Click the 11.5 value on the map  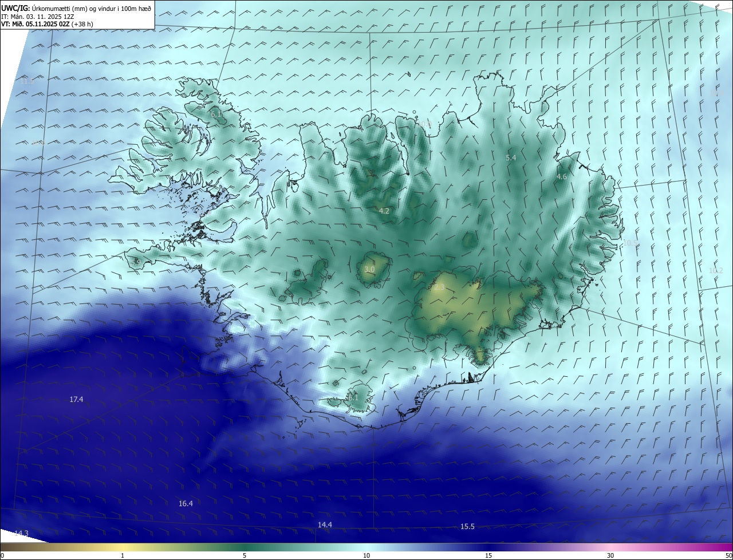27,81
